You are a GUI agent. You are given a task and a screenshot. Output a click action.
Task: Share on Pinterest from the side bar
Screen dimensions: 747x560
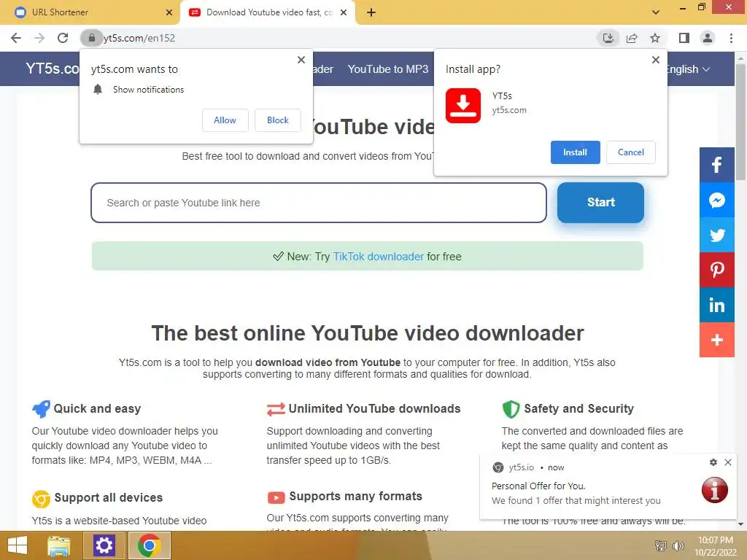click(x=716, y=270)
